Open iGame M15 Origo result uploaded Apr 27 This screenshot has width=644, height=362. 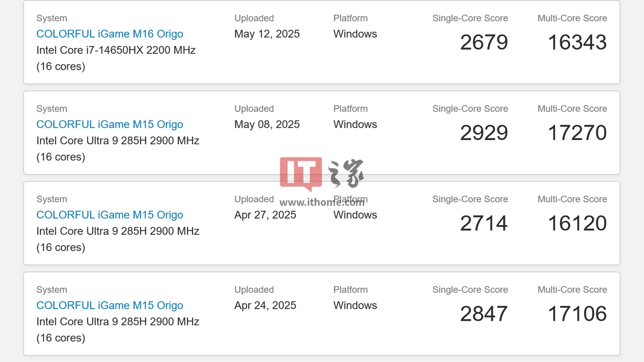pos(110,215)
